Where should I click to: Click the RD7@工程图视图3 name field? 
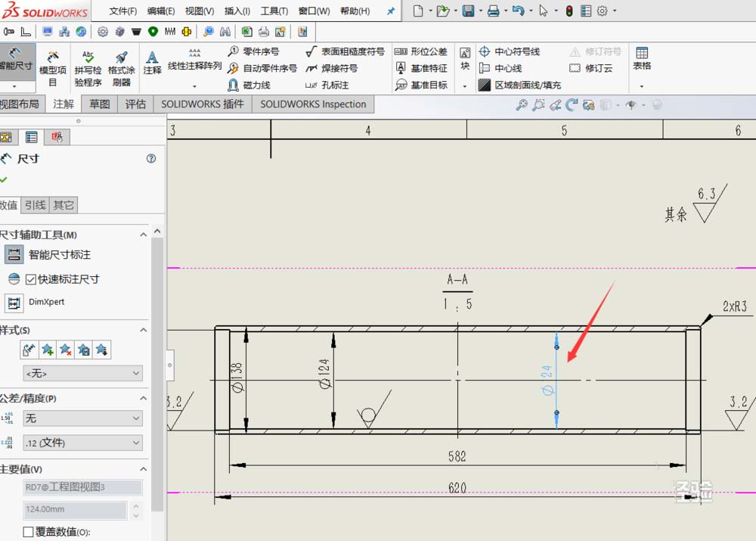(82, 487)
